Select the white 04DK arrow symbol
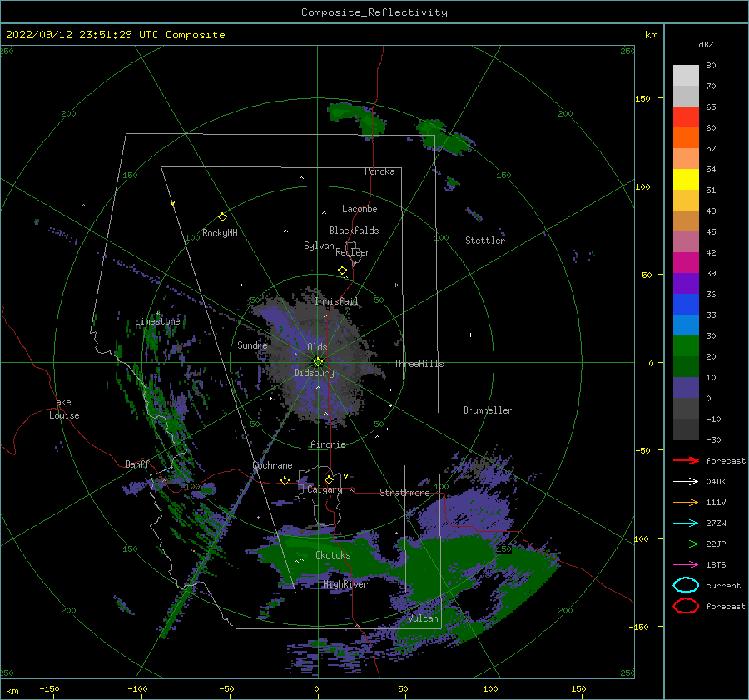749x700 pixels. pos(686,482)
